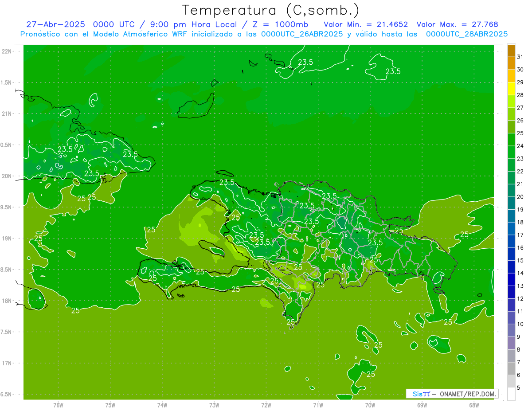The width and height of the screenshot is (532, 411).
Task: Click the latitude label "20N"
Action: point(7,176)
